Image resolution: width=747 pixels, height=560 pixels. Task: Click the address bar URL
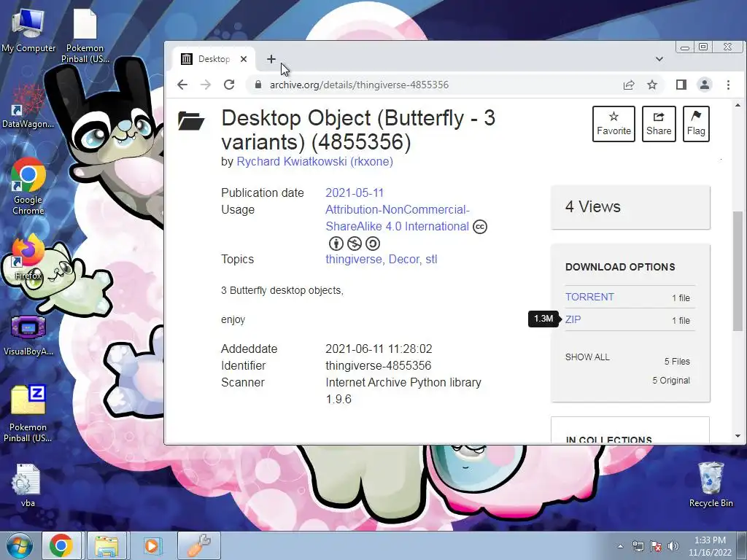coord(359,85)
